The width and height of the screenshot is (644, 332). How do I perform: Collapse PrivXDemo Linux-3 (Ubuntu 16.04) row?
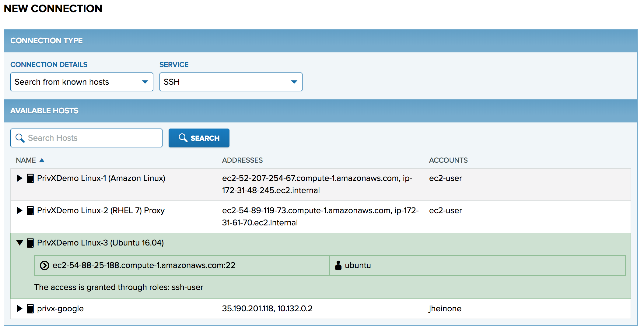point(19,243)
